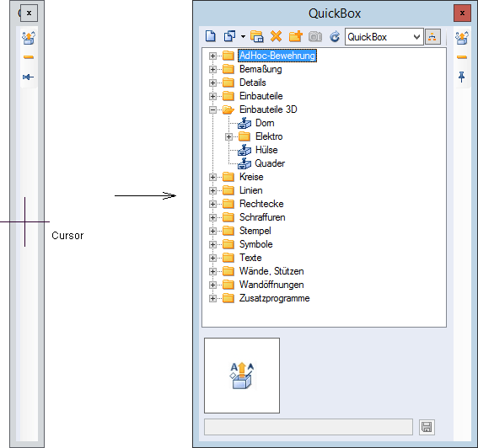Open the dropdown arrow beside copy icon

point(243,37)
